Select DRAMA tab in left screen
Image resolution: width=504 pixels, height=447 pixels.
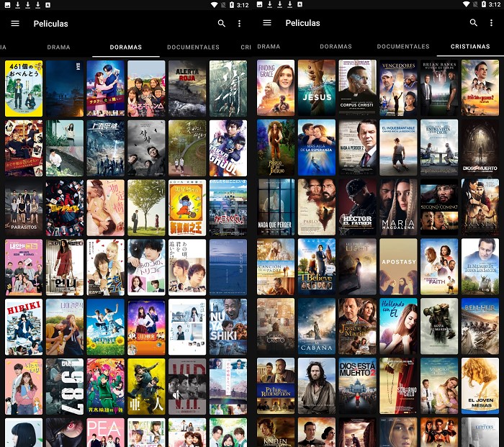[x=58, y=48]
